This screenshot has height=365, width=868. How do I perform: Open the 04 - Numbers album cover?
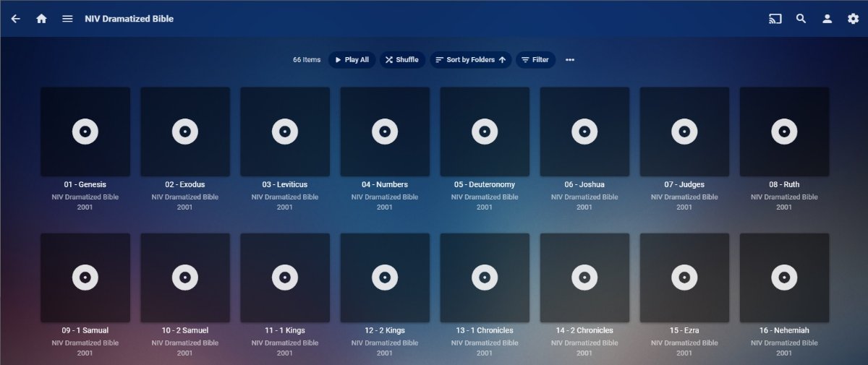click(x=385, y=132)
